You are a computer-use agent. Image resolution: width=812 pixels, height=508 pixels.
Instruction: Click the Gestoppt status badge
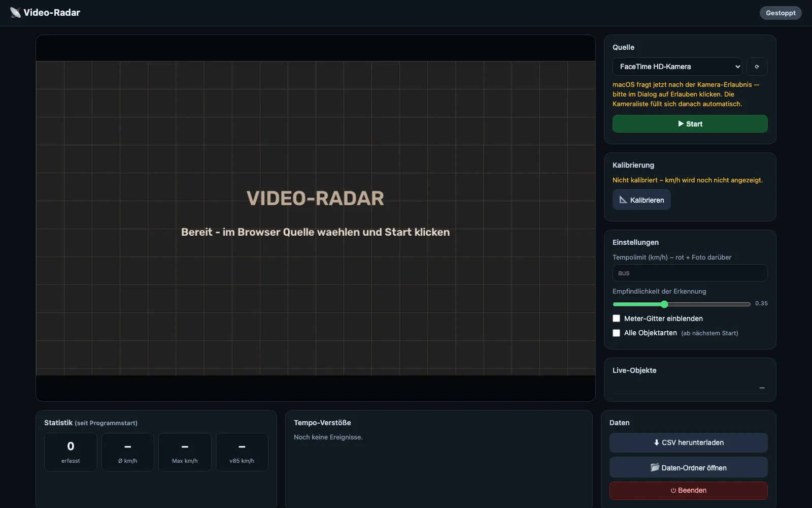(x=781, y=13)
